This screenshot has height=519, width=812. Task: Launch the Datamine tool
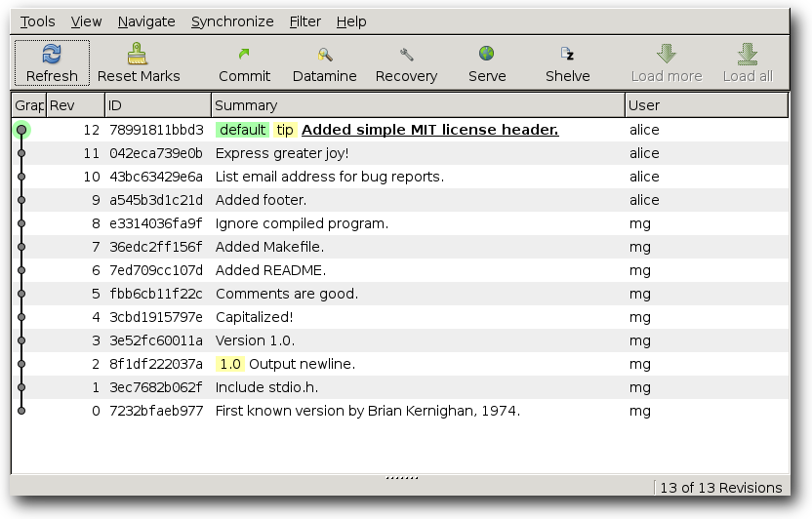[x=325, y=55]
